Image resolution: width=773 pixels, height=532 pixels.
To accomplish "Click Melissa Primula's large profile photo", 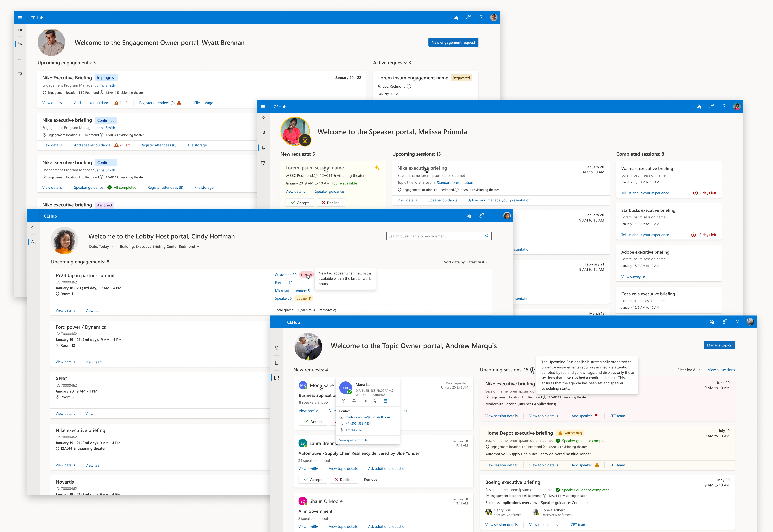I will 295,131.
